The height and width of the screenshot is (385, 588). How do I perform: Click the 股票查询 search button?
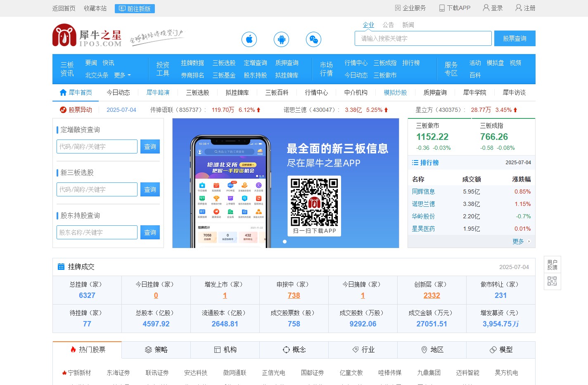(x=515, y=38)
